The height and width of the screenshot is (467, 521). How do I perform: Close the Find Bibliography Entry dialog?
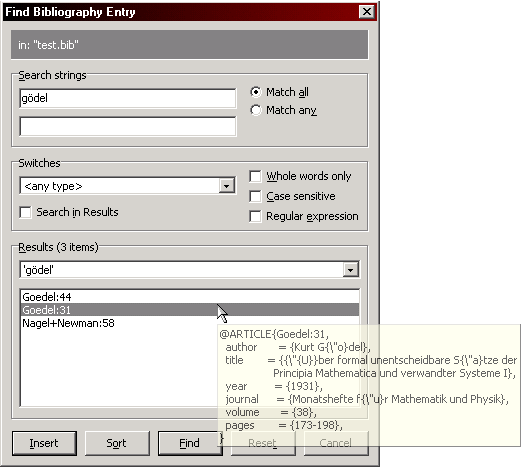(x=367, y=12)
